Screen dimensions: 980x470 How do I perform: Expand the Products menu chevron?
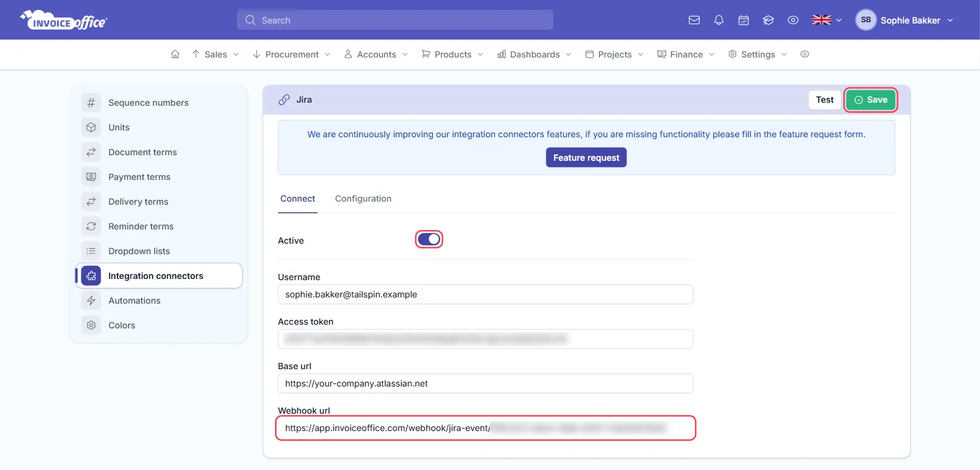(x=480, y=54)
